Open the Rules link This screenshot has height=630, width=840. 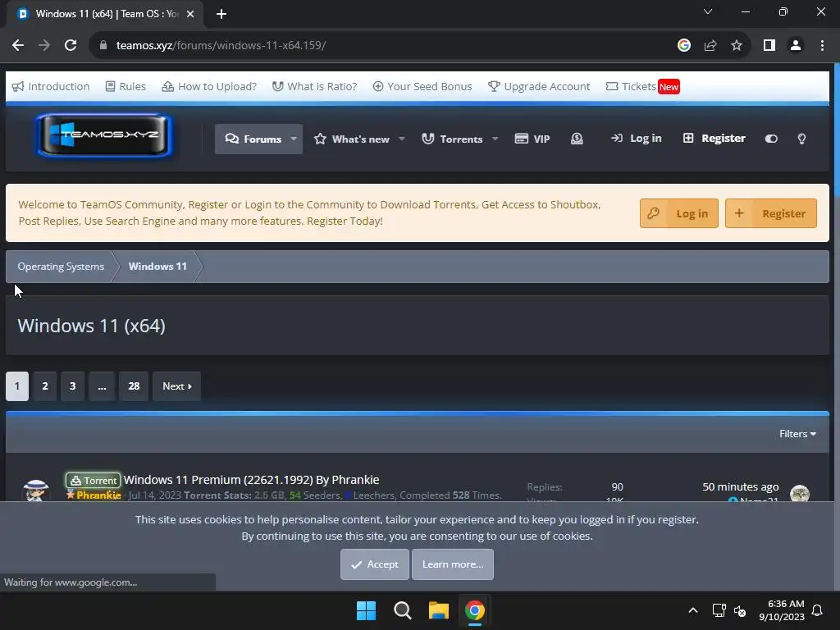point(126,86)
